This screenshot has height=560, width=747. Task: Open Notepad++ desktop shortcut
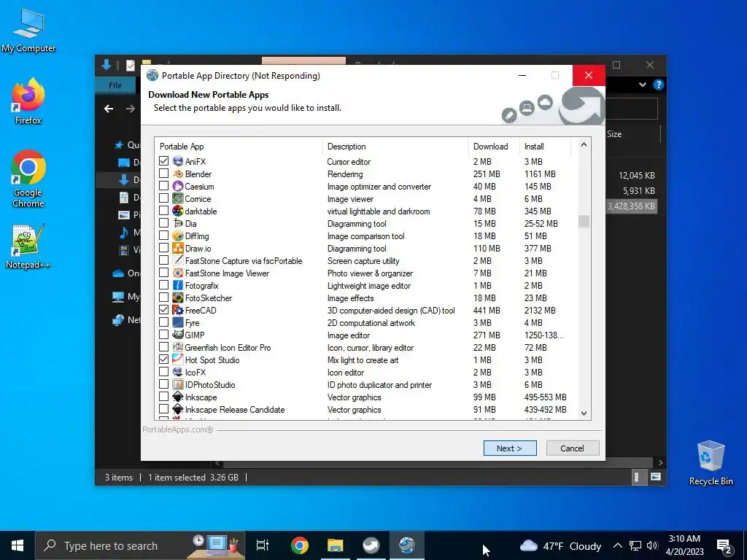(x=28, y=246)
